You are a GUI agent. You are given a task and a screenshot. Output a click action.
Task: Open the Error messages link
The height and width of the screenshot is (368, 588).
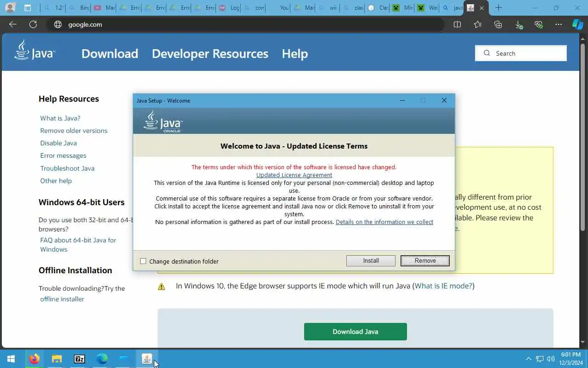[63, 155]
